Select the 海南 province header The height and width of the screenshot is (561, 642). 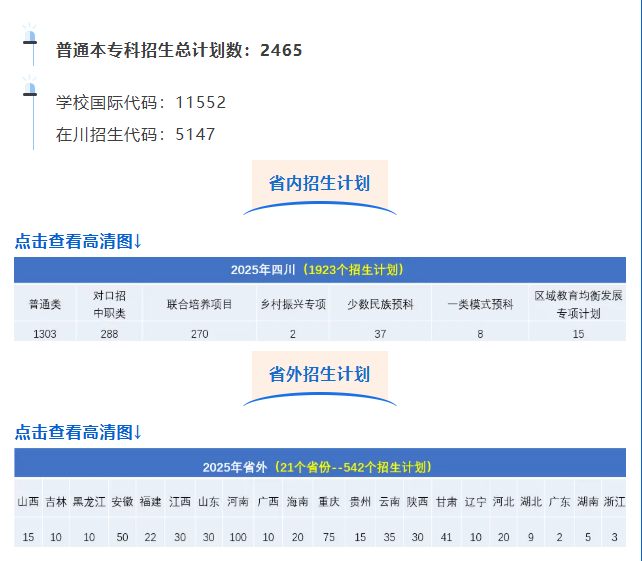click(297, 502)
